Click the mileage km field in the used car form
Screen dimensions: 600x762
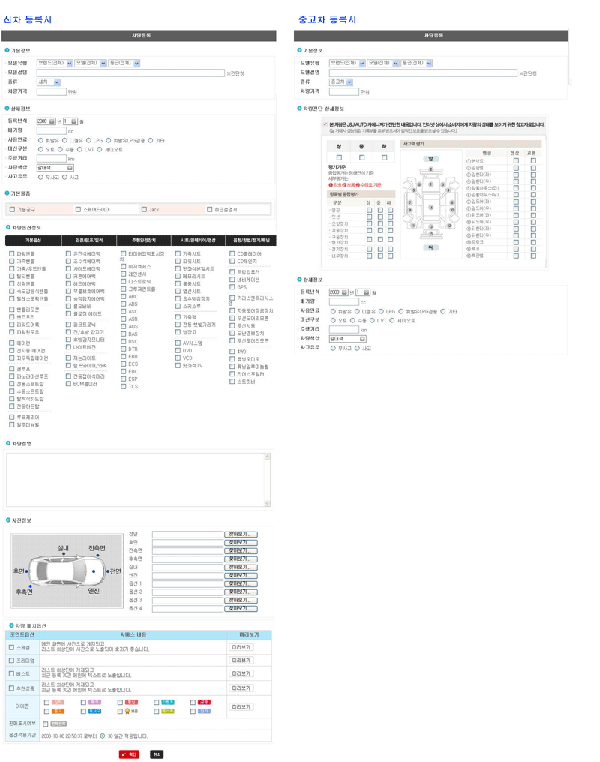343,329
